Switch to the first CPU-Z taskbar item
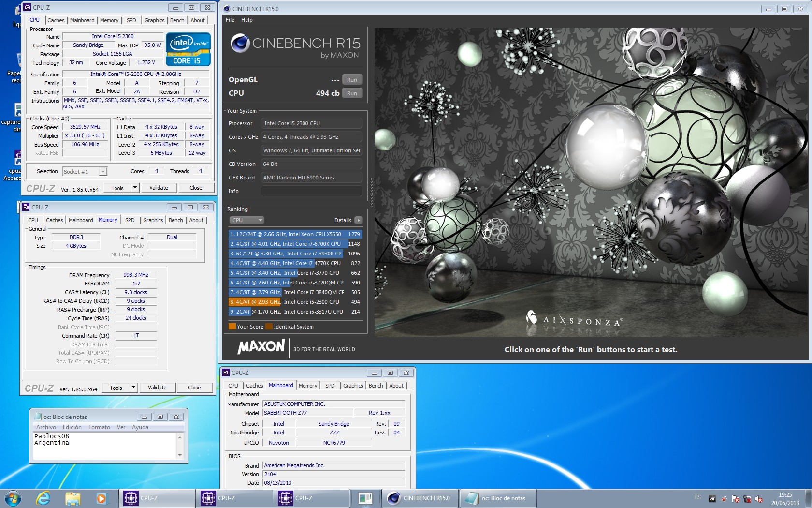This screenshot has width=812, height=508. pyautogui.click(x=157, y=498)
